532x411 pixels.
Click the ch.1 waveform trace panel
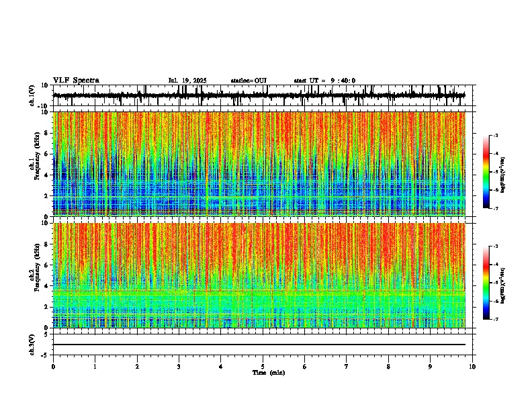tap(263, 95)
